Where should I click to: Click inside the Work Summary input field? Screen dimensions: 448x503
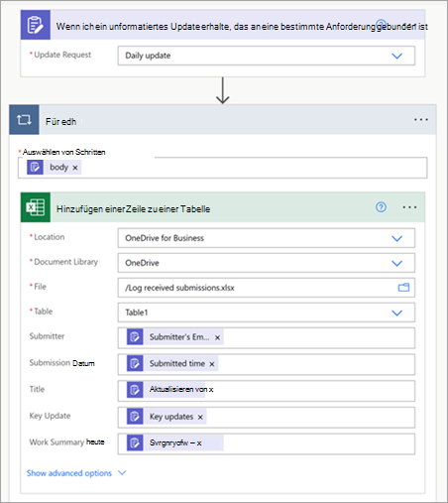[267, 443]
